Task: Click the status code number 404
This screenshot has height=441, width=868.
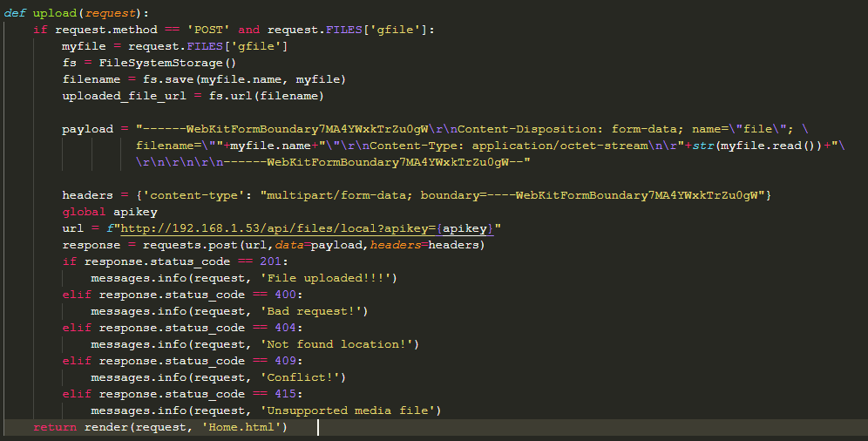Action: pyautogui.click(x=286, y=328)
